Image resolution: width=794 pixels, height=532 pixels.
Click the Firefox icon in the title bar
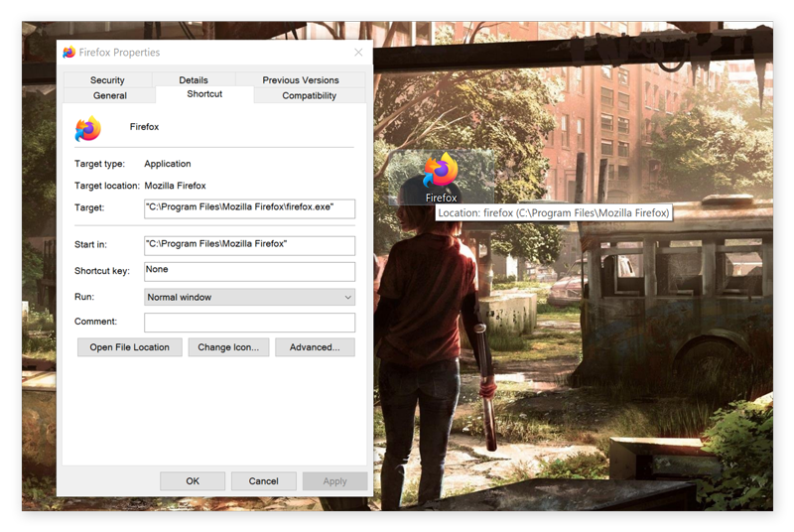pyautogui.click(x=68, y=53)
